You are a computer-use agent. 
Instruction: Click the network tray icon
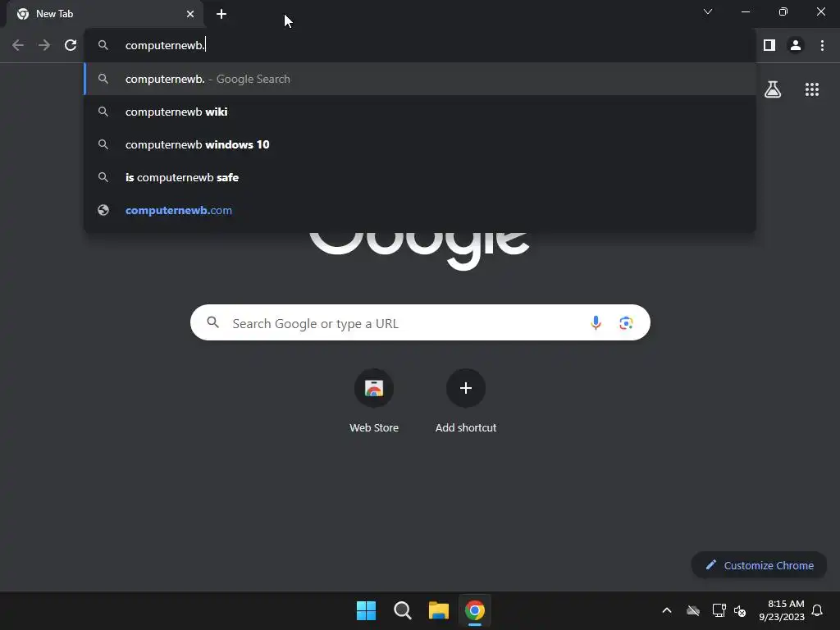719,610
